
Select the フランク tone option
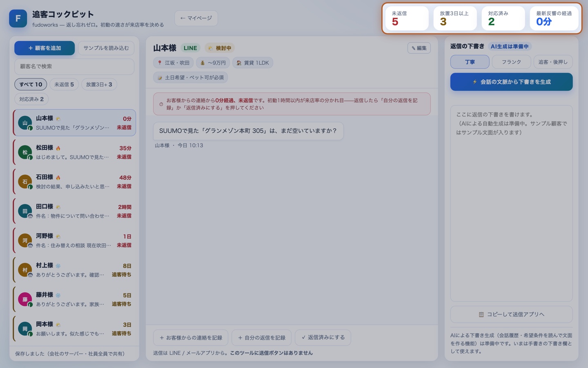(511, 62)
